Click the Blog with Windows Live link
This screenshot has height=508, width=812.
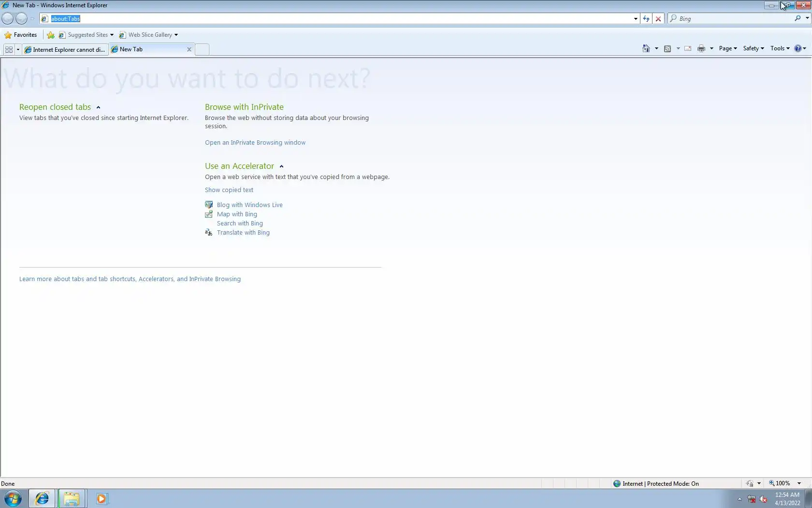coord(249,205)
